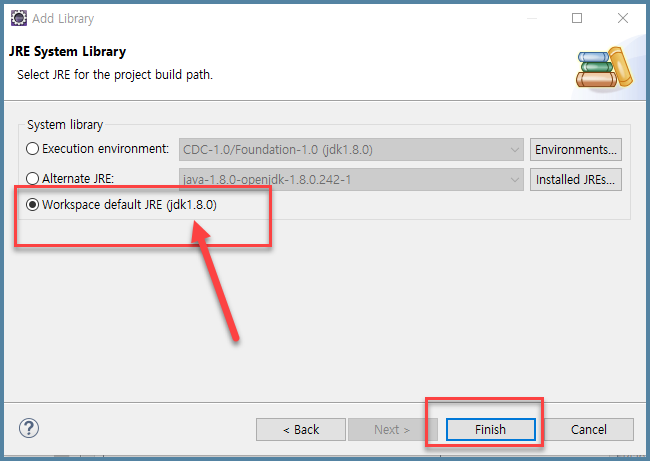Choose the Workspace default JRE radio option
Viewport: 650px width, 461px height.
click(32, 204)
